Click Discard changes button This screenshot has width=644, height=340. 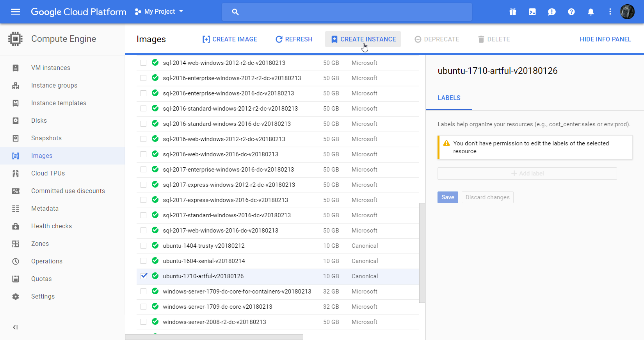pos(487,197)
